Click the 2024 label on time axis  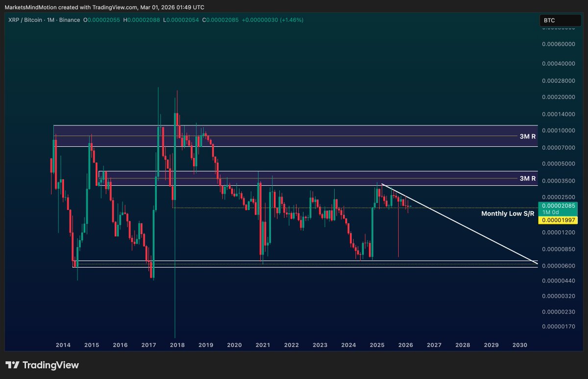pos(348,345)
